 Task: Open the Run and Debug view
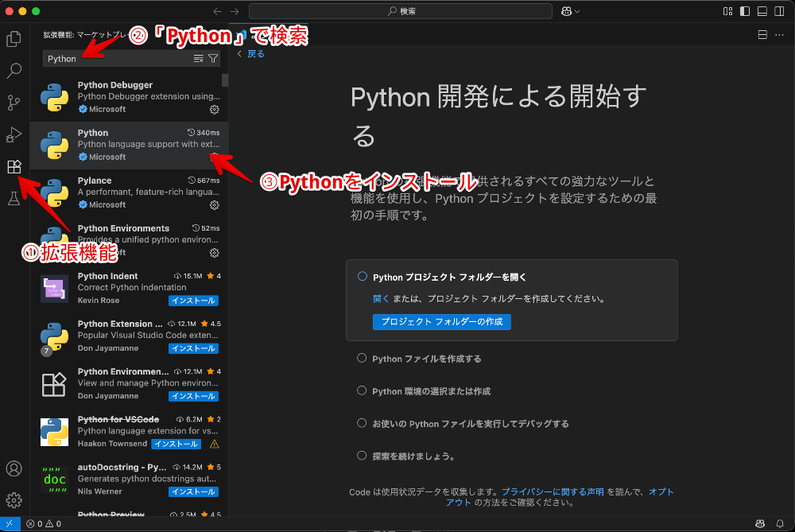(14, 134)
